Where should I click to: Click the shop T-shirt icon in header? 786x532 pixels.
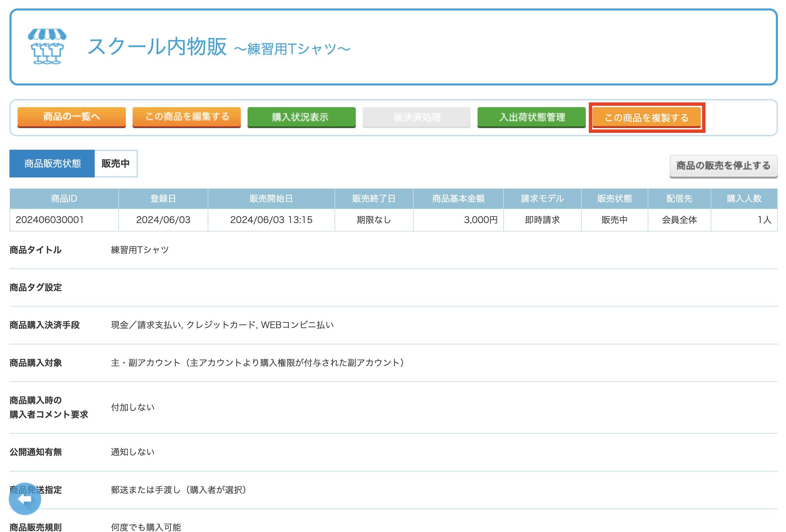[47, 46]
